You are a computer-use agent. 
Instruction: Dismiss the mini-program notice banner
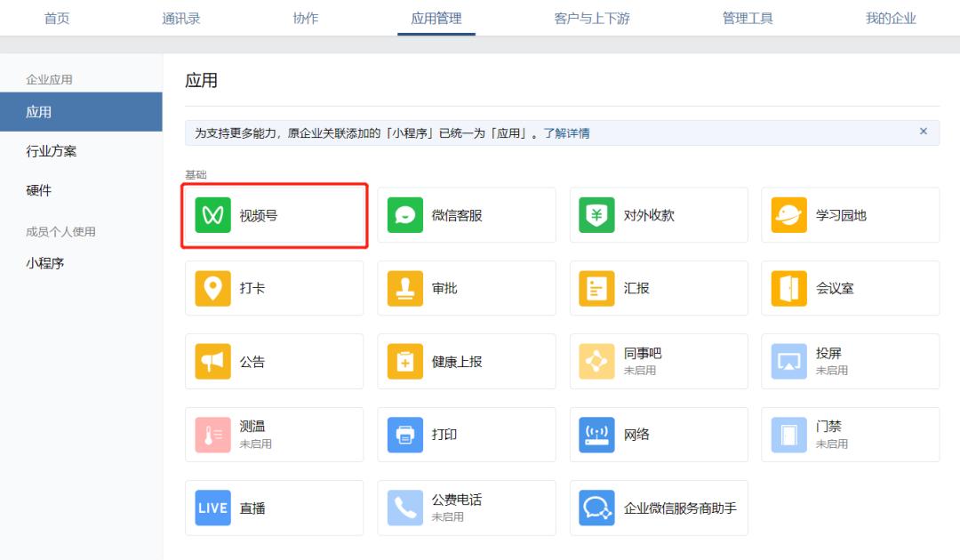(922, 131)
